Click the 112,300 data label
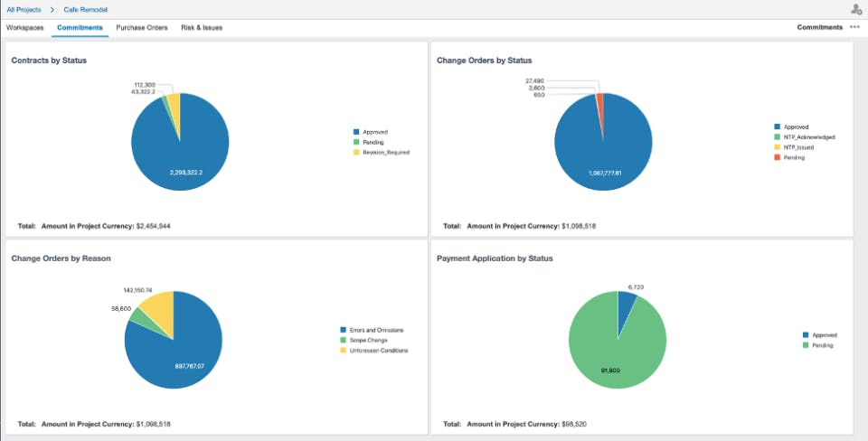 tap(146, 85)
